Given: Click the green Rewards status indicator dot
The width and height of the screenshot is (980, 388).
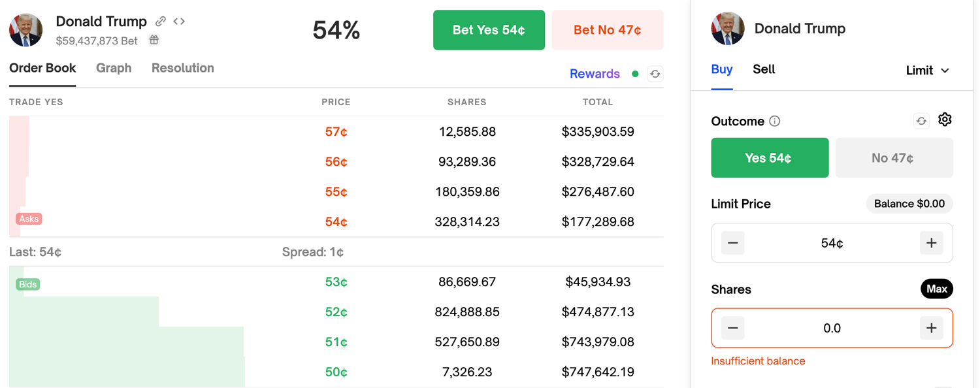Looking at the screenshot, I should tap(634, 74).
